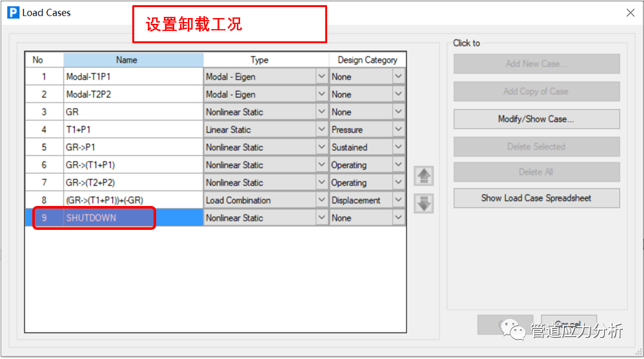Open Type dropdown for GR->(T2+P2)
This screenshot has height=359, width=644.
(x=321, y=182)
